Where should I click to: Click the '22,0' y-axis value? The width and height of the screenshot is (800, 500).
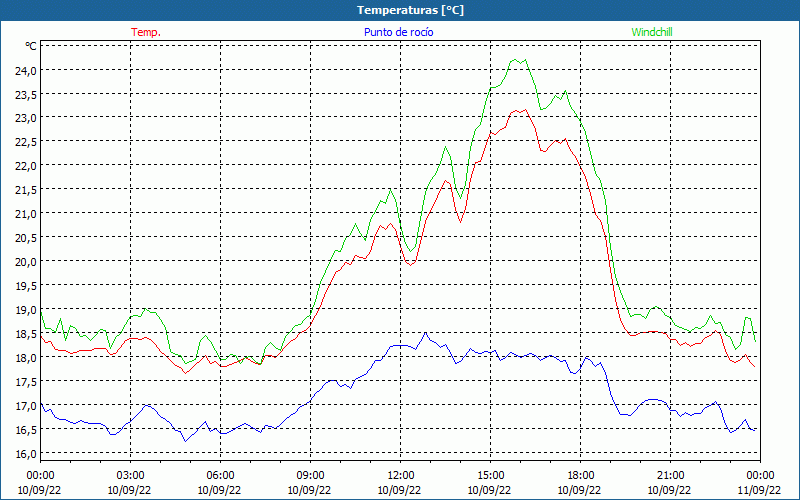point(26,166)
